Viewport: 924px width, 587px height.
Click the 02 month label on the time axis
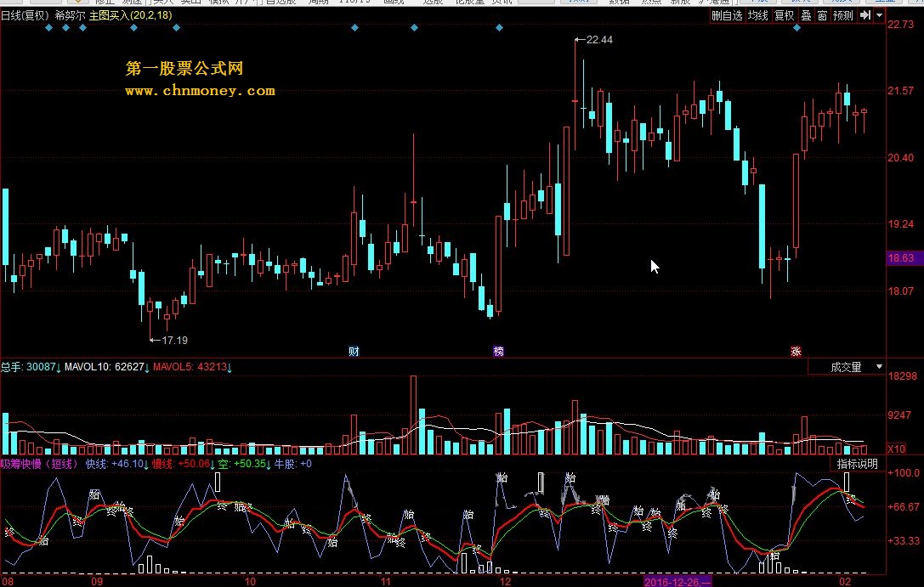[845, 582]
